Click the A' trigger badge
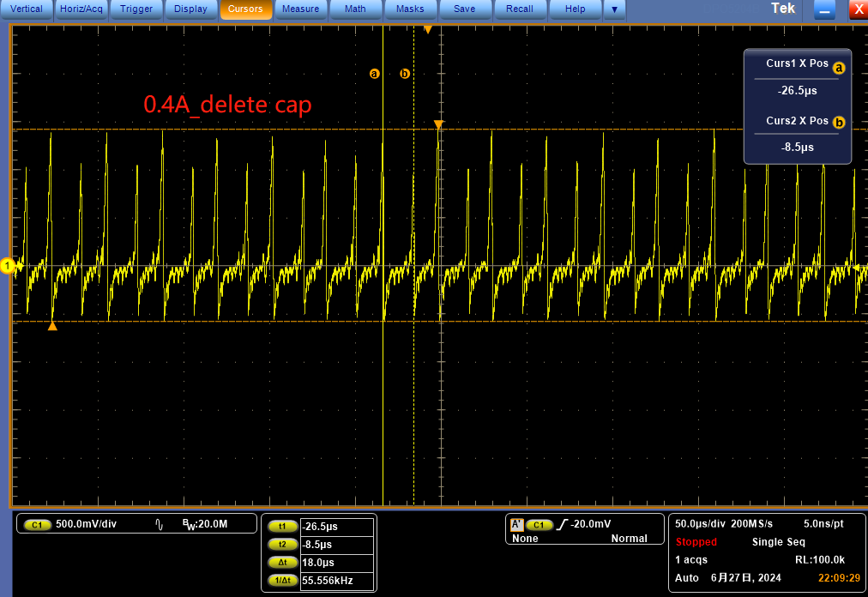This screenshot has width=868, height=597. pyautogui.click(x=516, y=524)
